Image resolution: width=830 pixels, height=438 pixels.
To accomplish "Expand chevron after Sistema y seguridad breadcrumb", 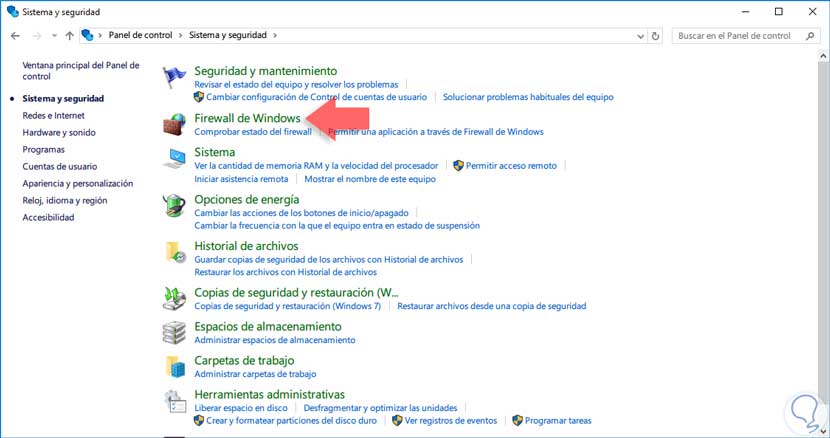I will point(275,35).
